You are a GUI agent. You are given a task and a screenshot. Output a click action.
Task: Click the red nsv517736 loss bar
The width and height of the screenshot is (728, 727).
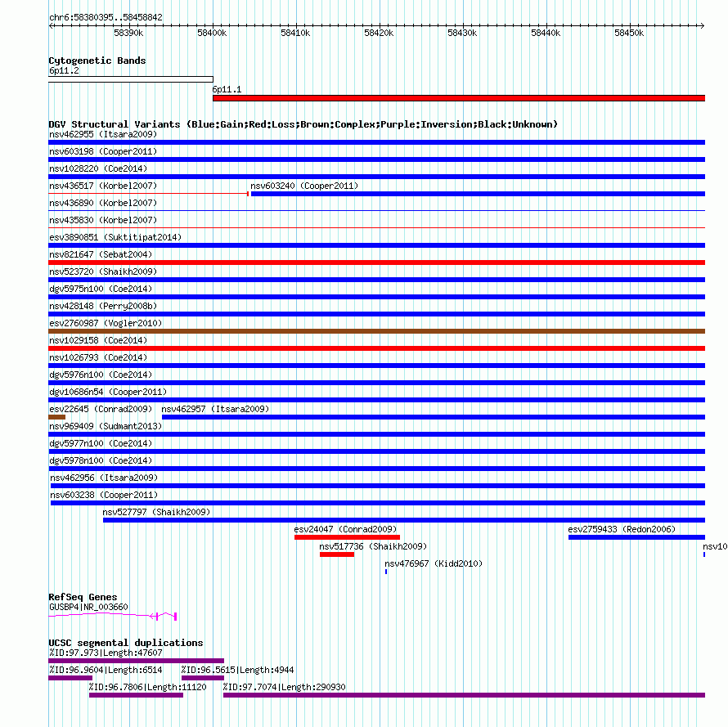[337, 554]
